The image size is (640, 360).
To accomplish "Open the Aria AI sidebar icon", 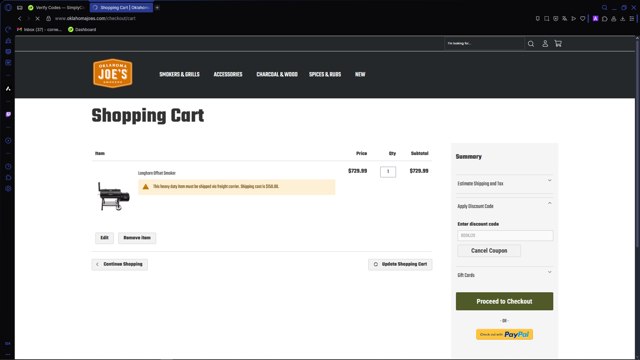I will tap(8, 89).
